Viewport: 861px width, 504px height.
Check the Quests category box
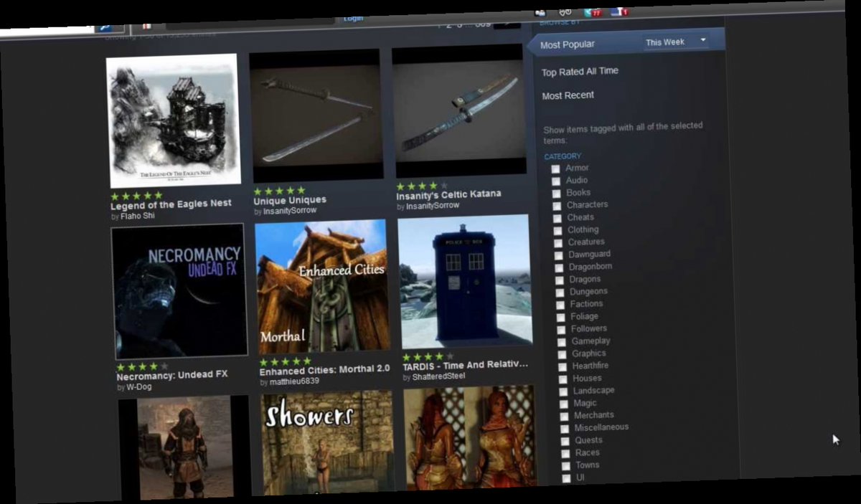(x=565, y=441)
